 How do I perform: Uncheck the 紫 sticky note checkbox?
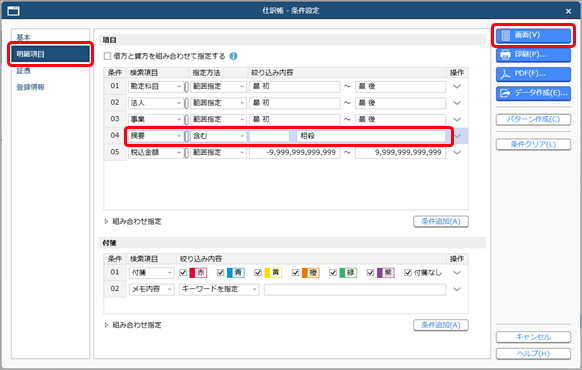point(370,273)
